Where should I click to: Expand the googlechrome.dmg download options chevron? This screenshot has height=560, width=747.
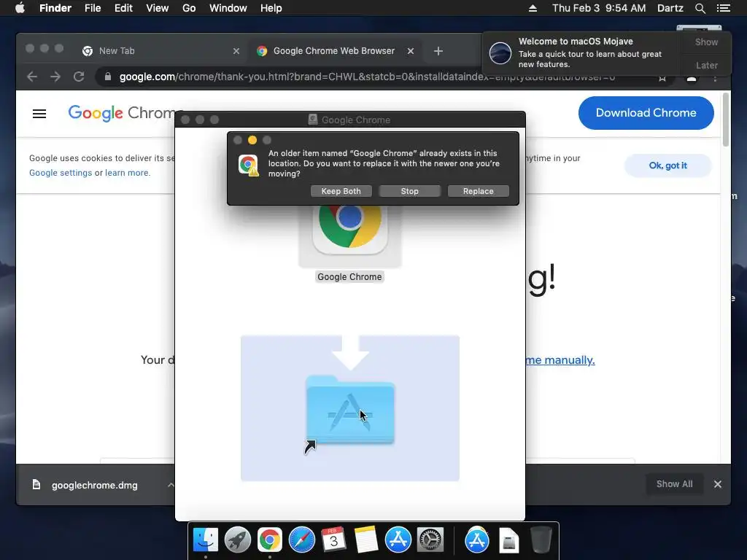(171, 485)
